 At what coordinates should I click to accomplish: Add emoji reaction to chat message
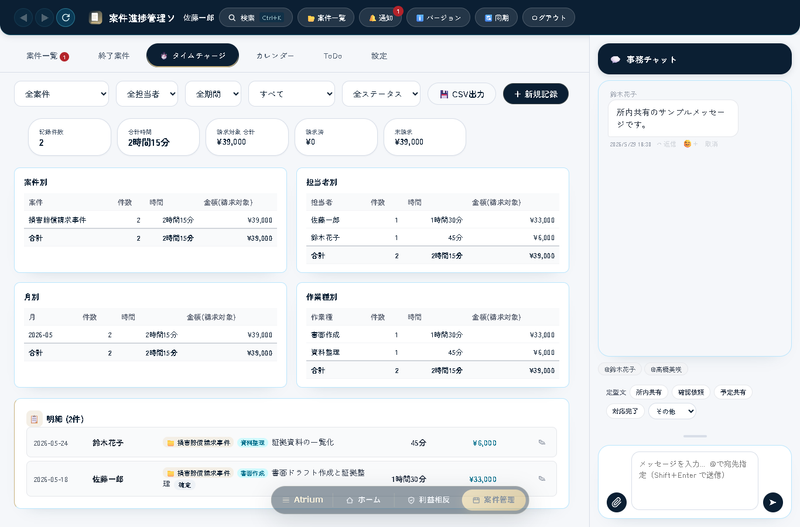[690, 144]
